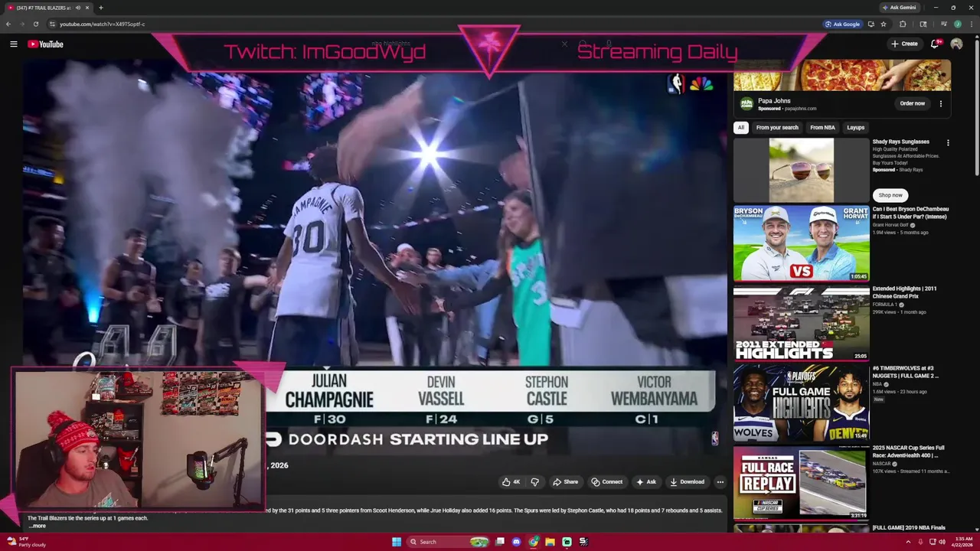Select the All filter chip
The image size is (980, 551).
click(740, 128)
